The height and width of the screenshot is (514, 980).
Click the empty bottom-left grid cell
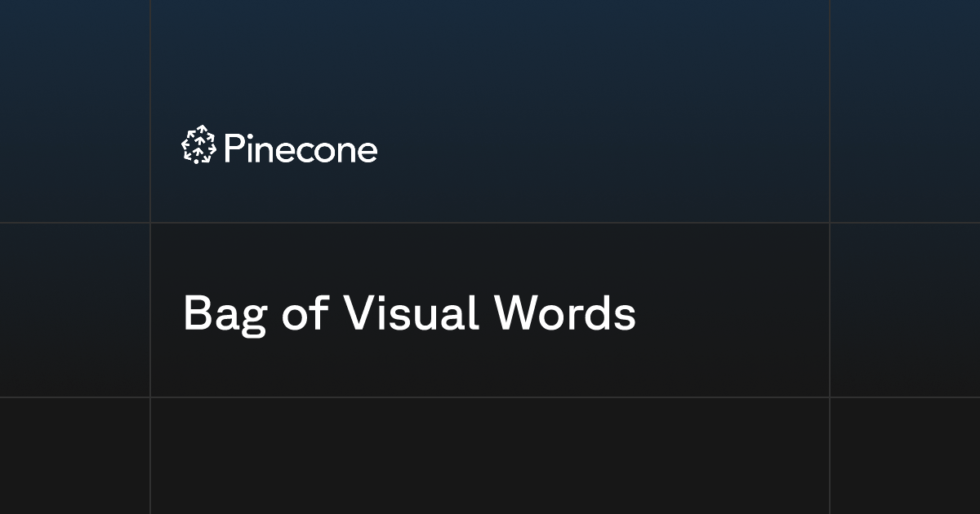click(x=74, y=455)
